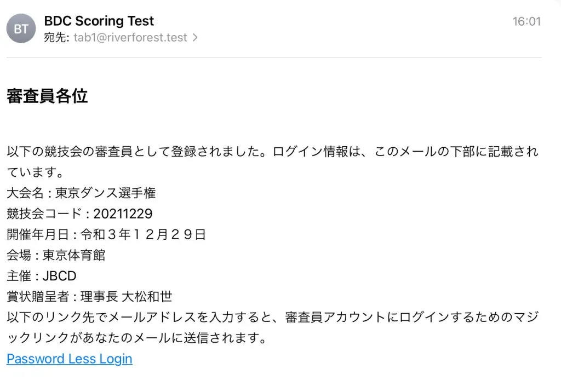
Task: Tap the 賞状贈呈者 label
Action: [x=37, y=297]
